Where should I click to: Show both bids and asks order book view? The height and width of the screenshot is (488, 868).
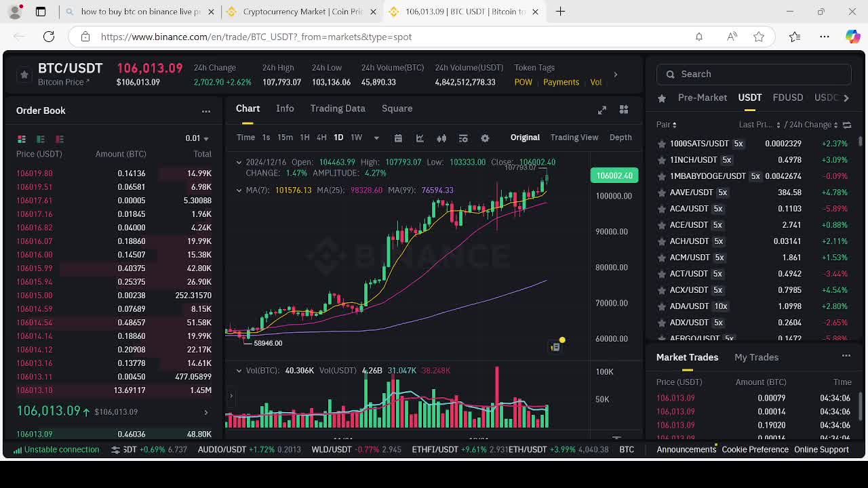coord(22,139)
